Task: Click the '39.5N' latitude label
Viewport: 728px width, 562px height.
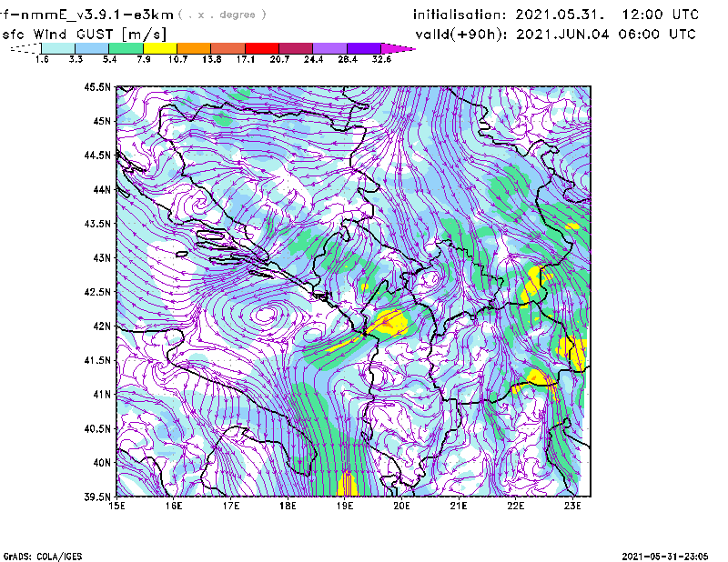Action: pyautogui.click(x=97, y=497)
